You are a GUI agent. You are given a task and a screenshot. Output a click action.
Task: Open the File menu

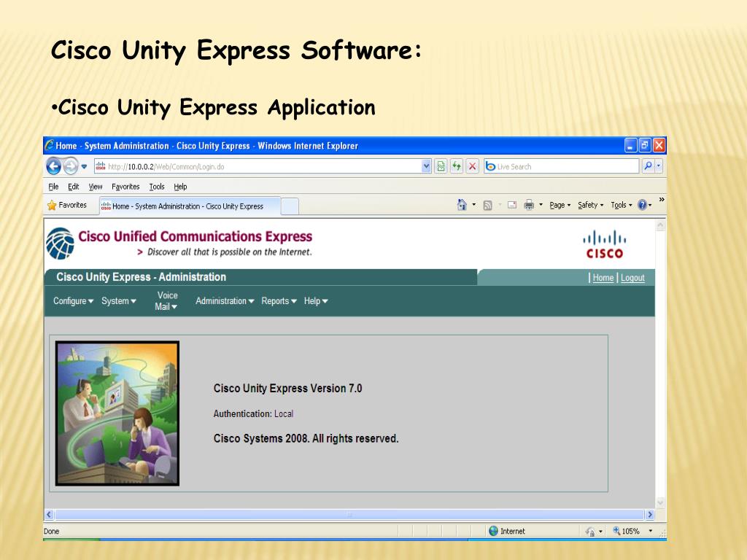point(53,187)
